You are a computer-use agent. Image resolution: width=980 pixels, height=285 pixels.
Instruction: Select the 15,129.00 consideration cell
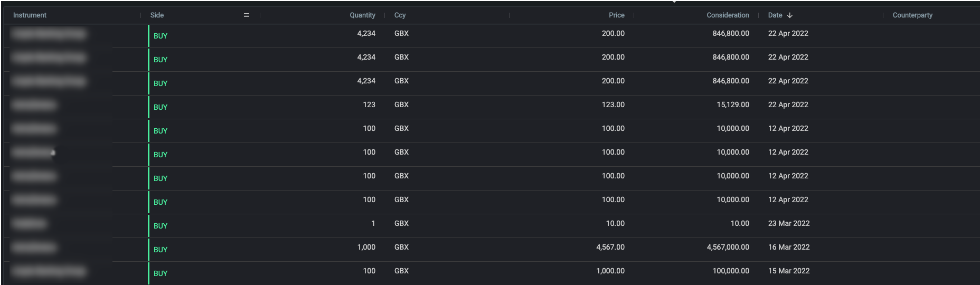coord(732,104)
